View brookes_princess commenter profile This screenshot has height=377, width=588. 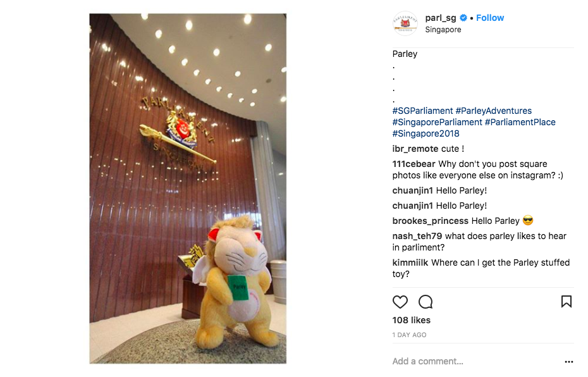pyautogui.click(x=430, y=221)
